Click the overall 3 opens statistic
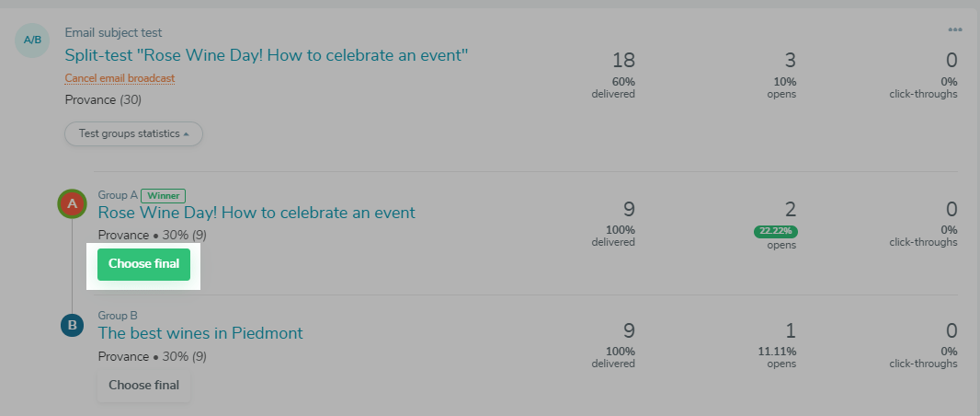 coord(790,61)
